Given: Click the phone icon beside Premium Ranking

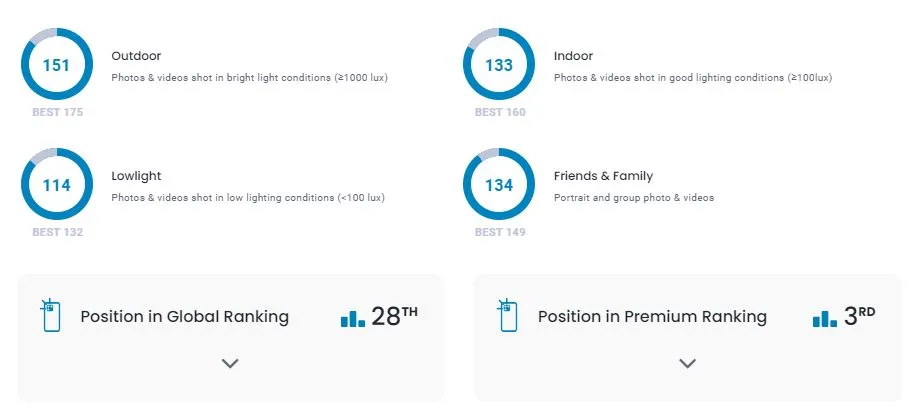Looking at the screenshot, I should click(507, 315).
